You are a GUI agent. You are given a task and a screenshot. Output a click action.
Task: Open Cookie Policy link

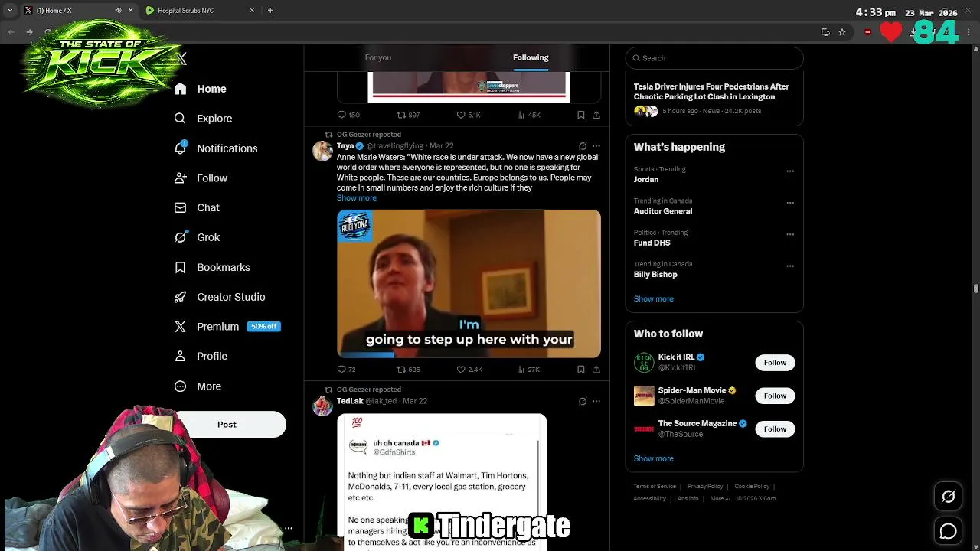[752, 487]
